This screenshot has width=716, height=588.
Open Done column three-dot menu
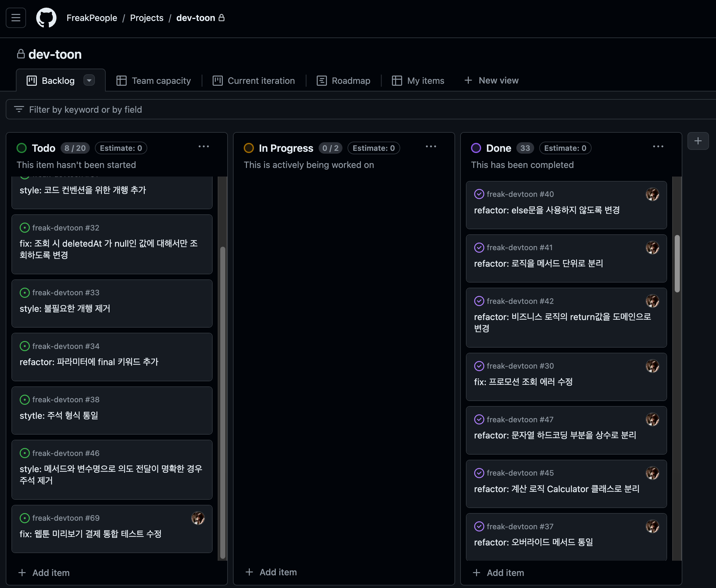pyautogui.click(x=658, y=147)
